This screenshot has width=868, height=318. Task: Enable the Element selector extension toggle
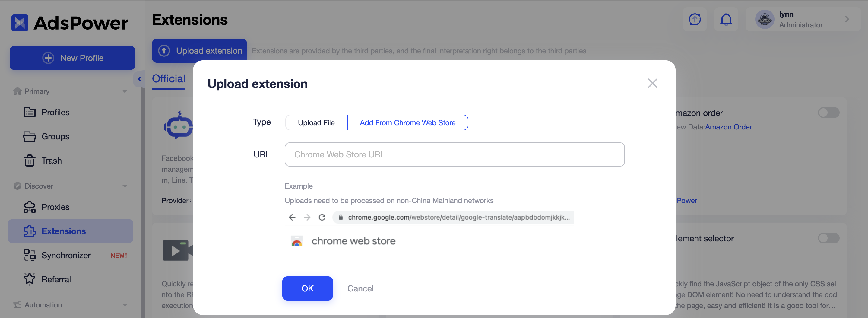click(x=828, y=238)
